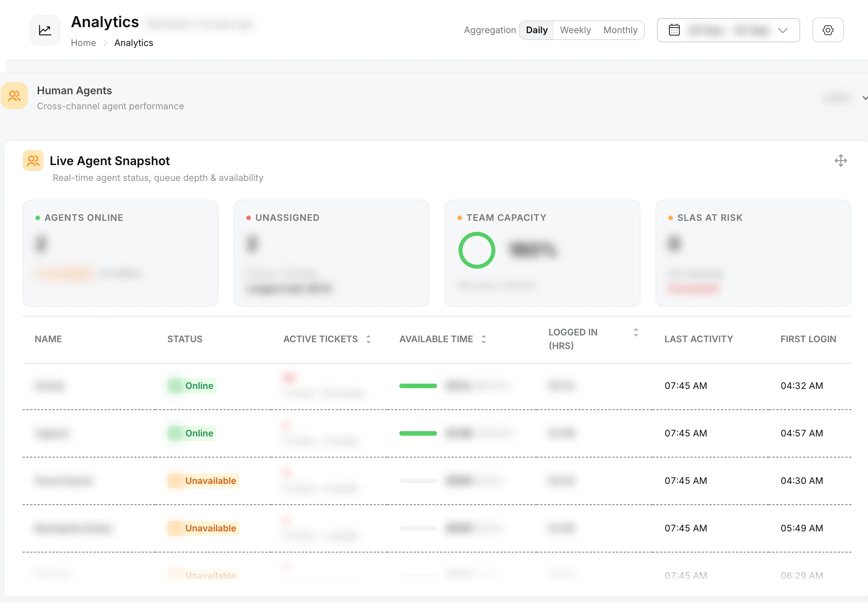Click the Unassigned card
The image size is (868, 603).
click(x=331, y=253)
